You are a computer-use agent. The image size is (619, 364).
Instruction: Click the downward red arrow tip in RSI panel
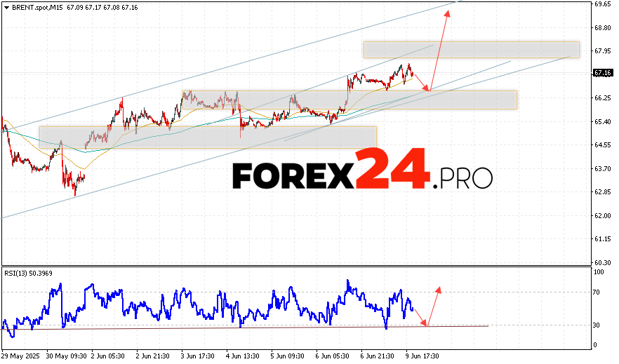coord(425,324)
